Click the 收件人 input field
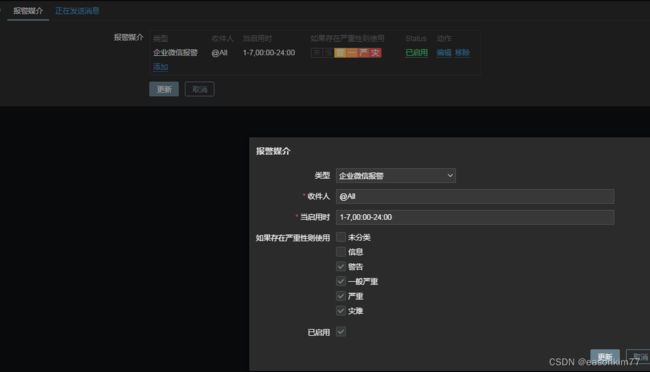This screenshot has width=650, height=372. point(475,197)
